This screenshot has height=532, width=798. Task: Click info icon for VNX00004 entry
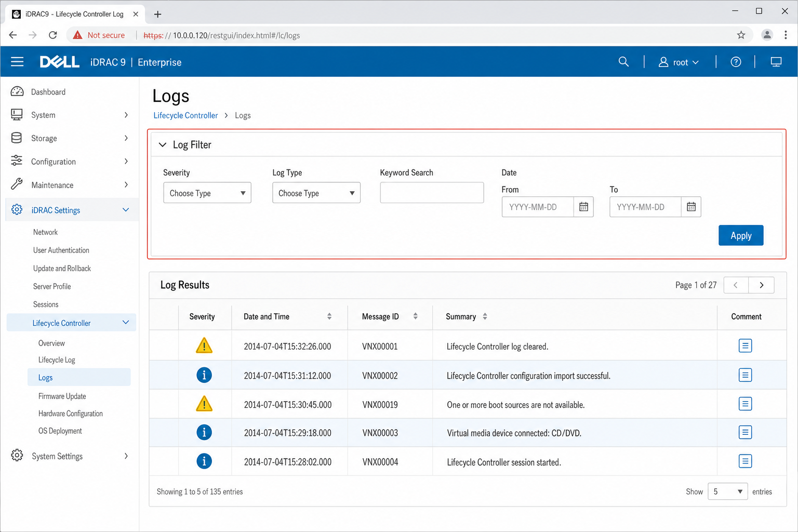(x=204, y=461)
